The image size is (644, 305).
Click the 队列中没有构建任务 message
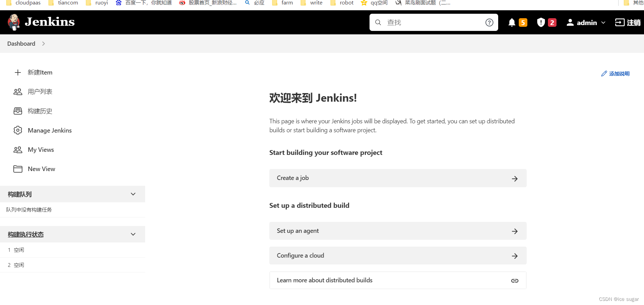tap(29, 210)
